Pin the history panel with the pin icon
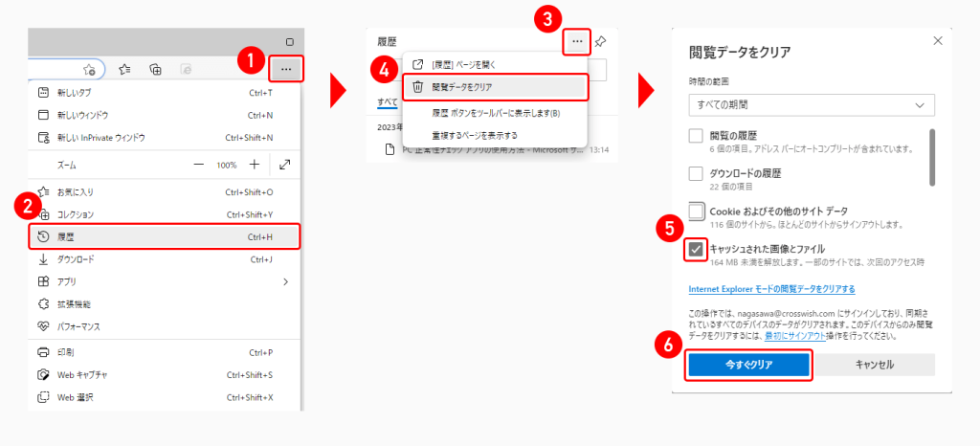 tap(600, 42)
